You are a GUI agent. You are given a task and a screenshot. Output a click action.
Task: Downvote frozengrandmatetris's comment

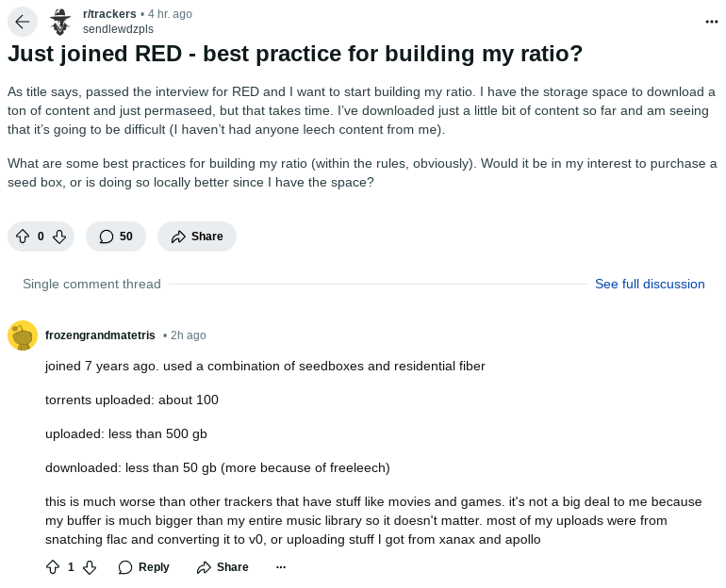pyautogui.click(x=90, y=567)
